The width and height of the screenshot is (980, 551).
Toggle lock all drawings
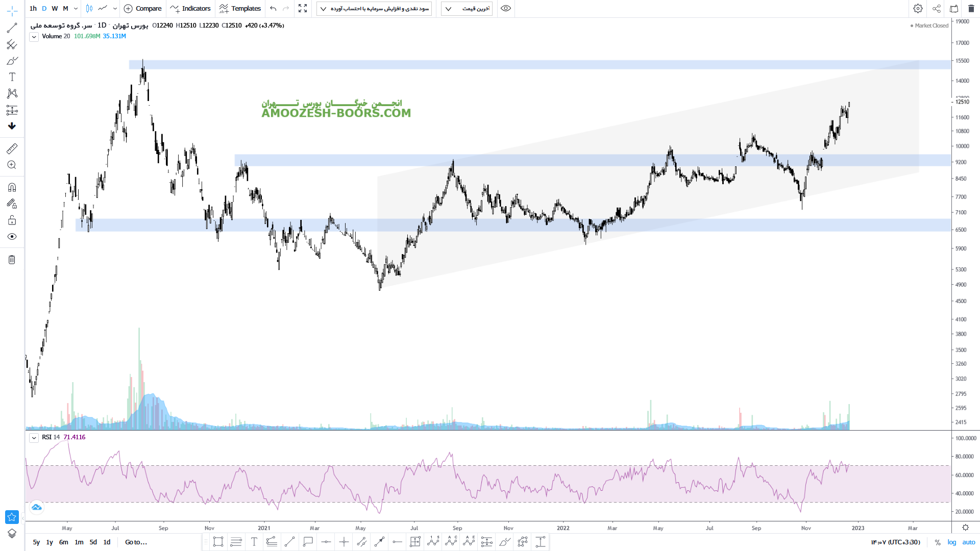[x=12, y=220]
